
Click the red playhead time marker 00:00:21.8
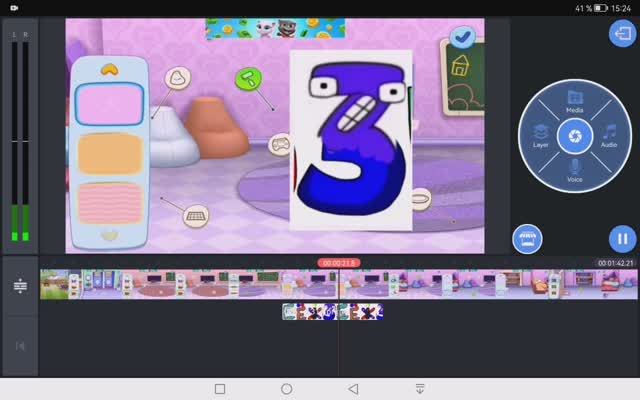[339, 263]
